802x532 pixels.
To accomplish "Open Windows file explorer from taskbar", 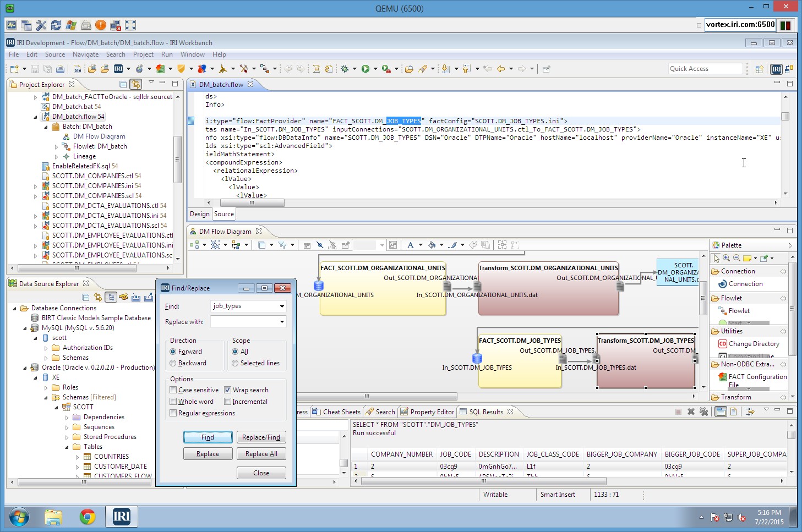I will coord(53,517).
